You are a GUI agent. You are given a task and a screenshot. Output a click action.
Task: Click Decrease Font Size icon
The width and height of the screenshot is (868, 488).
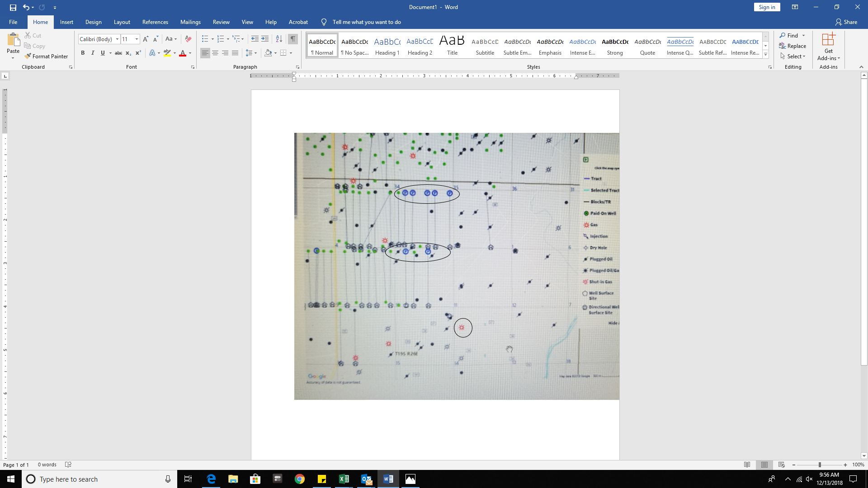[156, 39]
